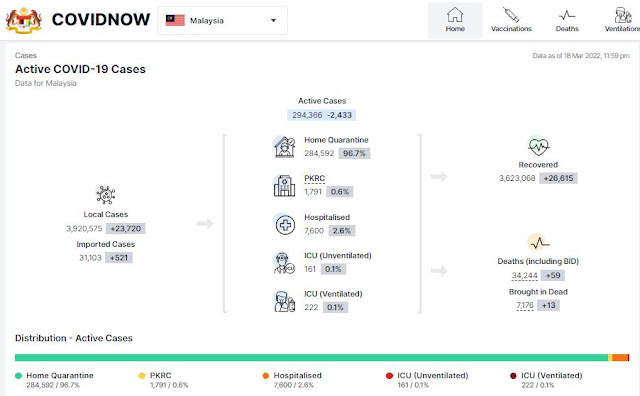Click the green Home Quarantine legend dot
The width and height of the screenshot is (640, 396).
[x=18, y=376]
